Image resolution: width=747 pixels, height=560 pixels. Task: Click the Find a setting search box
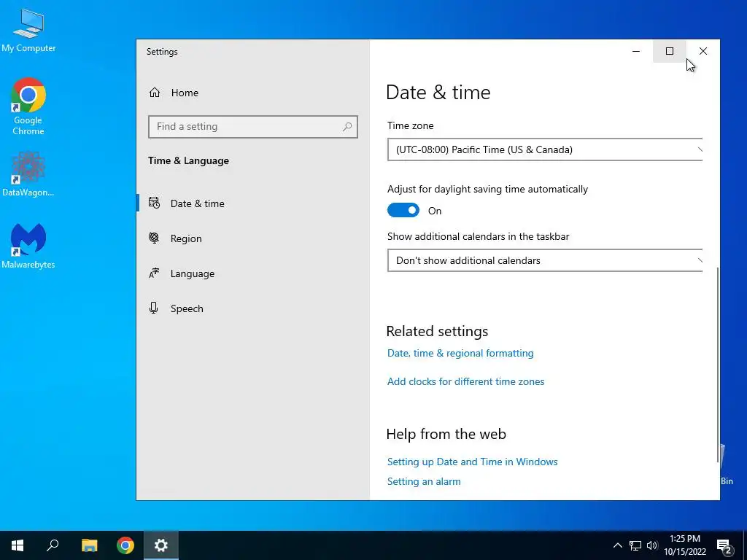[253, 127]
